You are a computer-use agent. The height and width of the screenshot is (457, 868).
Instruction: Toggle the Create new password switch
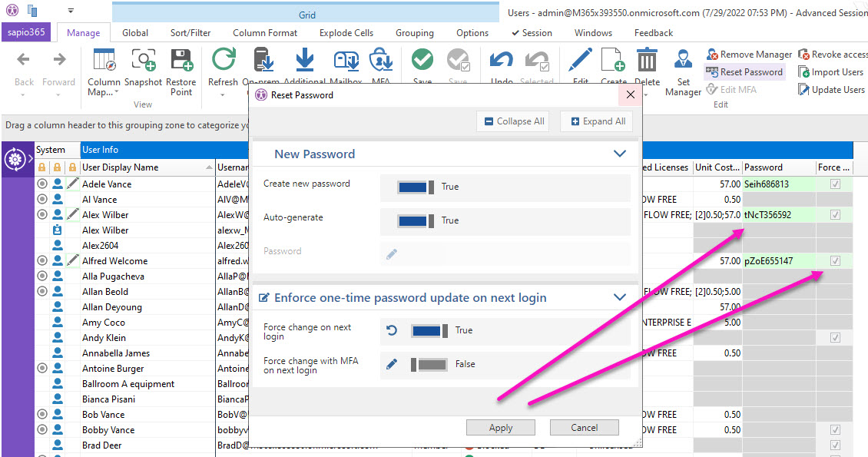coord(416,187)
